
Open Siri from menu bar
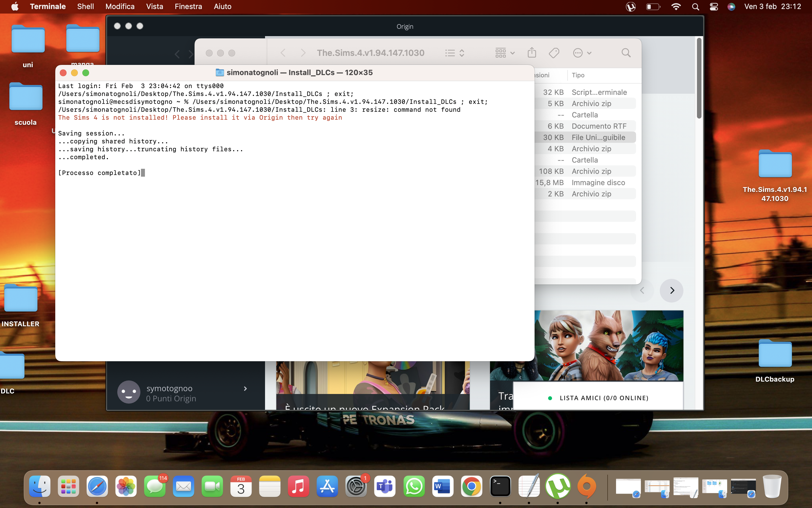tap(731, 7)
